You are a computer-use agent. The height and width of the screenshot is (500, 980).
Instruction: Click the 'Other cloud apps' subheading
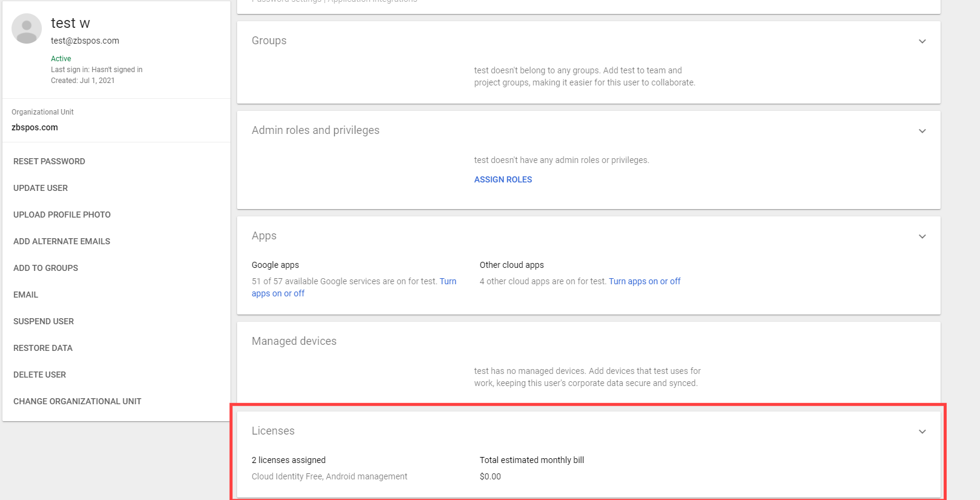512,265
